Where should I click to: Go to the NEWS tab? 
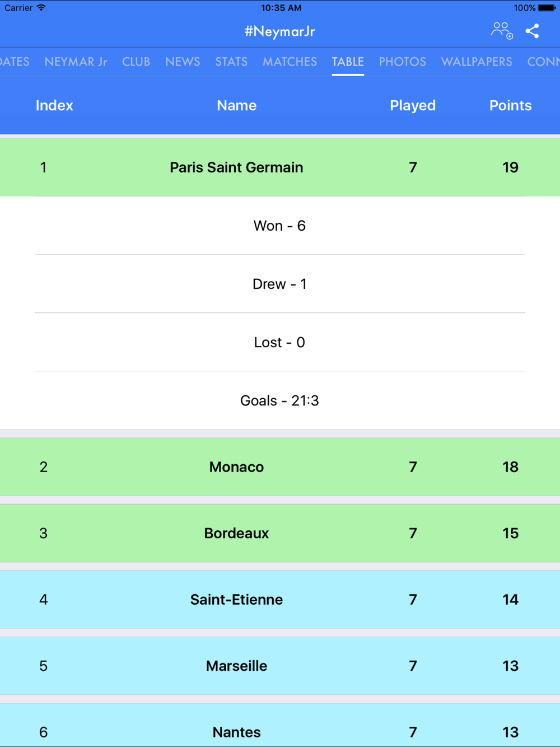[x=183, y=62]
